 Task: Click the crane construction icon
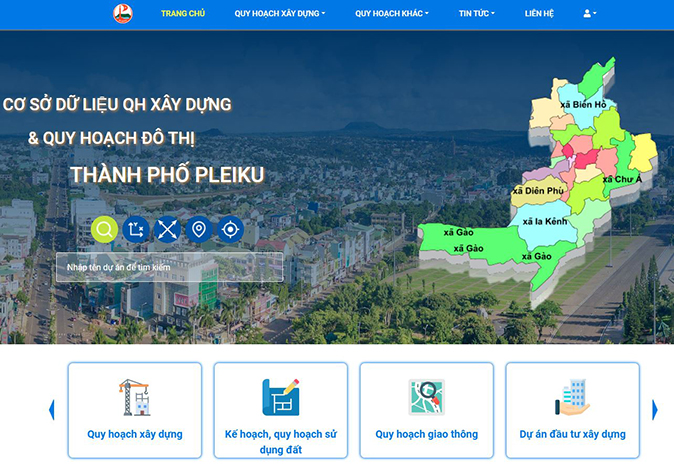(135, 397)
